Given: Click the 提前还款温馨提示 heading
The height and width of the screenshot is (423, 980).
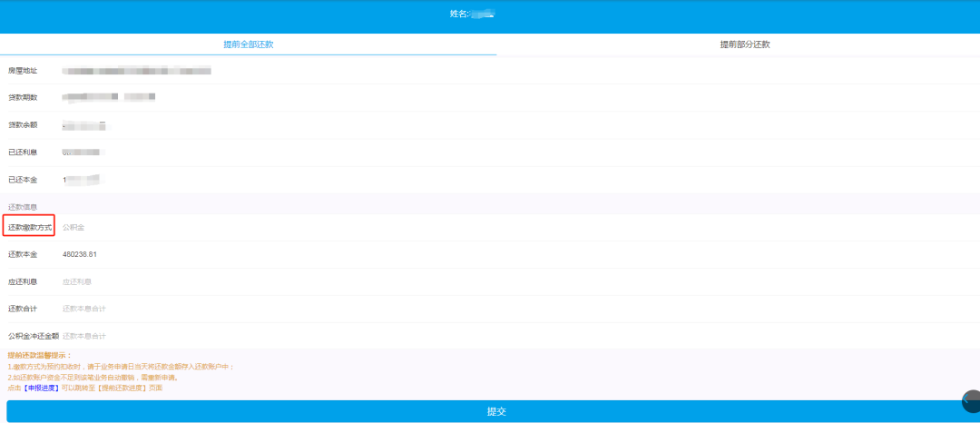Looking at the screenshot, I should click(x=39, y=356).
